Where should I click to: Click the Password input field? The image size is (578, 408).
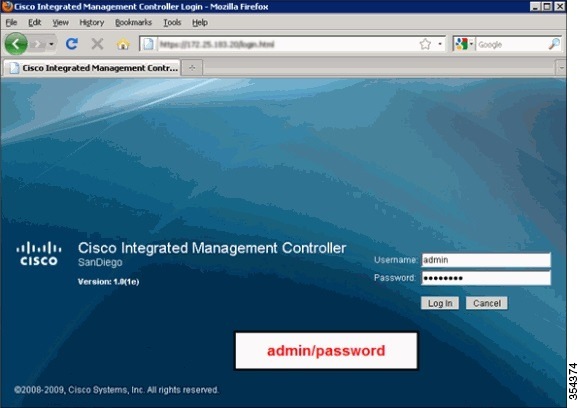tap(486, 278)
